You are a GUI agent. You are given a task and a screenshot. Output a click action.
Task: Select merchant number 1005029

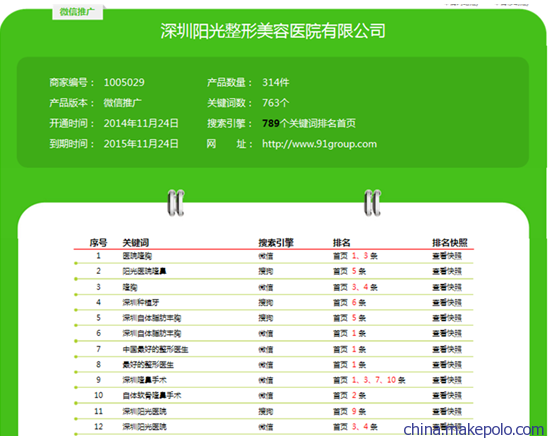pos(124,82)
